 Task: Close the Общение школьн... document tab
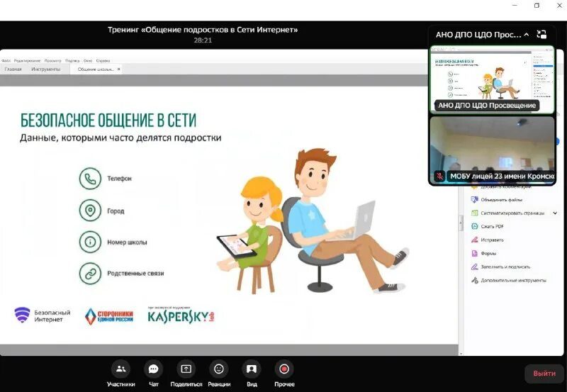(118, 69)
